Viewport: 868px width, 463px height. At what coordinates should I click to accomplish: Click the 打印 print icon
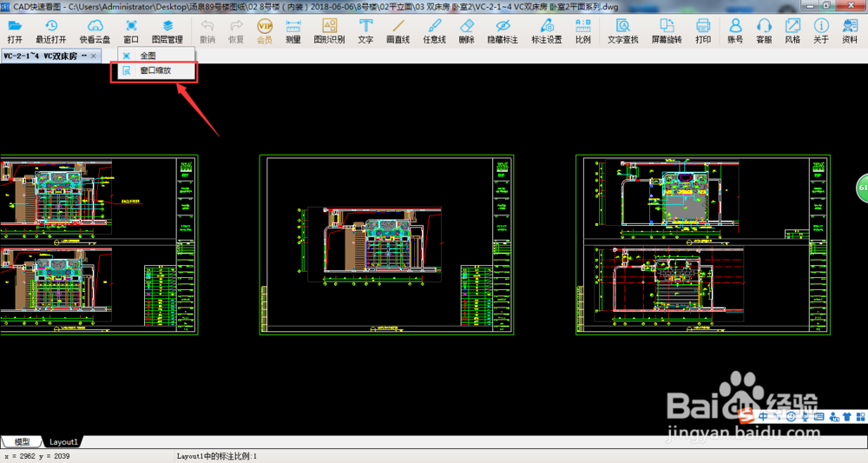tap(703, 31)
